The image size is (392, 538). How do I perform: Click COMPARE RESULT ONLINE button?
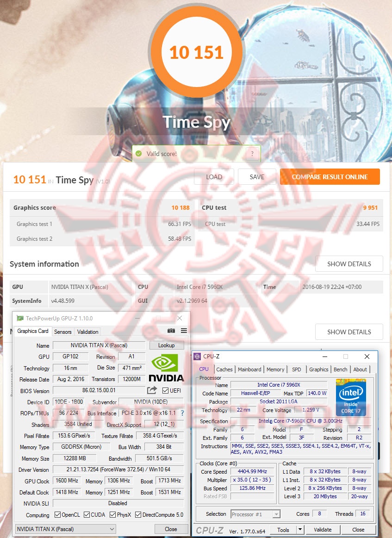[330, 177]
